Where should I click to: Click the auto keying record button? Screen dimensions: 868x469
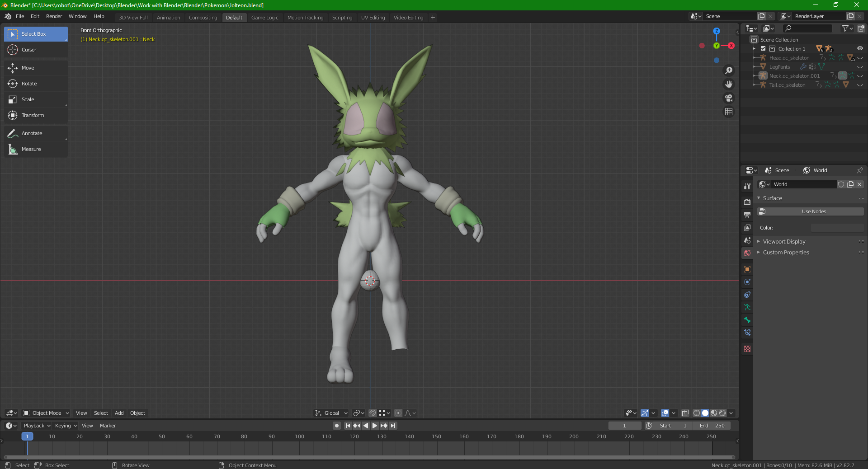click(x=337, y=426)
